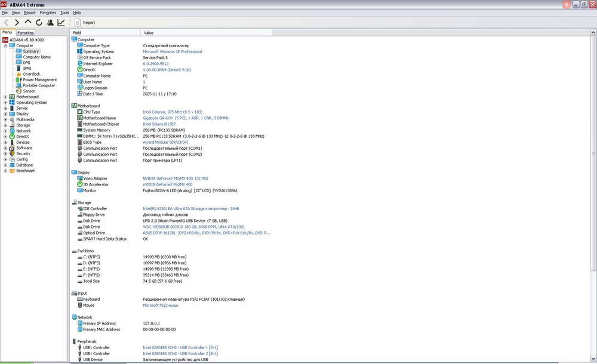Viewport: 597px width, 364px height.
Task: Open the Favorites menu
Action: (x=48, y=13)
